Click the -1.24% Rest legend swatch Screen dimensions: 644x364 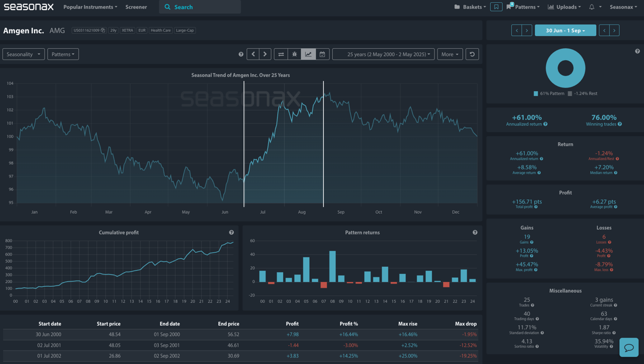570,93
